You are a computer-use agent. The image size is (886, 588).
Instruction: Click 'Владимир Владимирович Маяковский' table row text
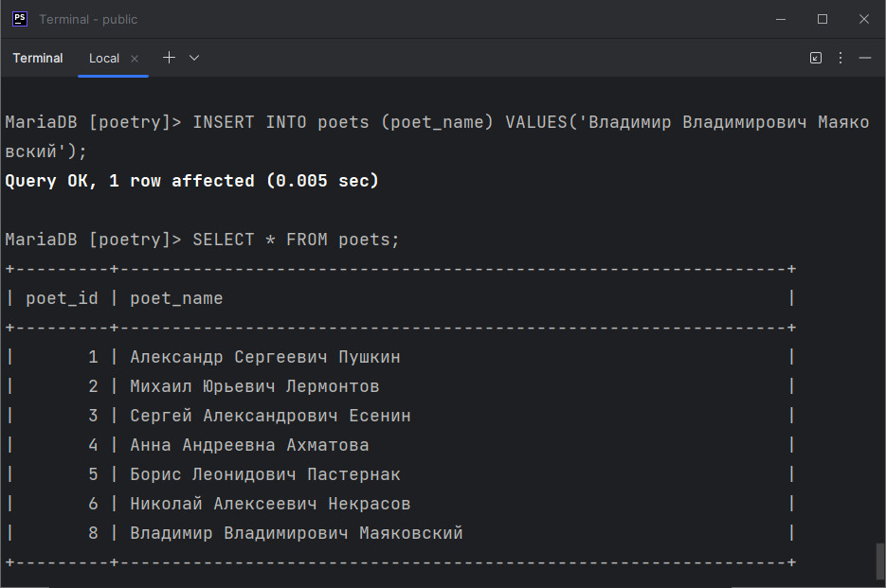coord(296,533)
